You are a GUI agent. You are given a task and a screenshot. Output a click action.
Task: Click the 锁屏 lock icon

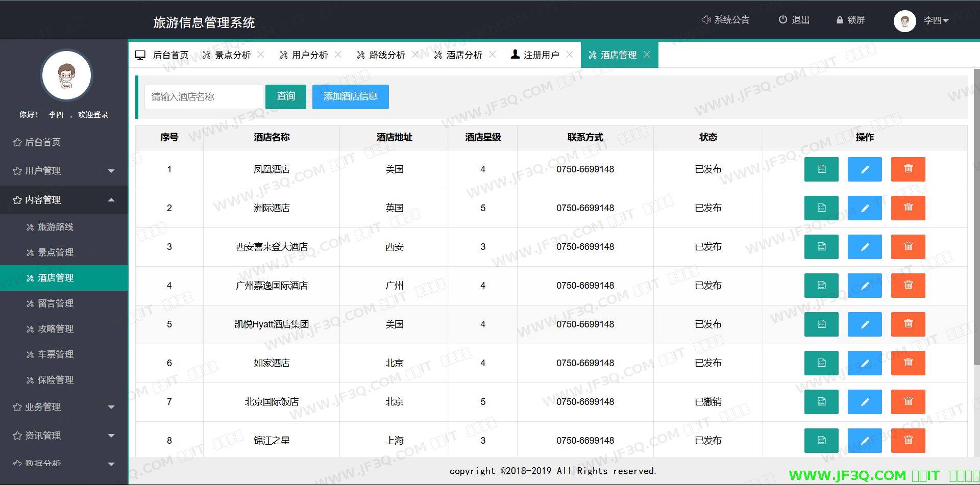click(839, 20)
